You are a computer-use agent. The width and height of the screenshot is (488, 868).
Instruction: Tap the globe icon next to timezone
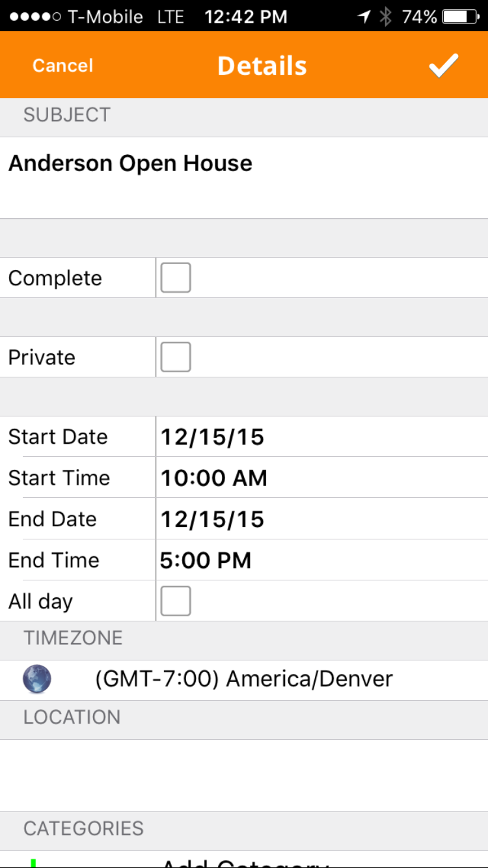tap(37, 679)
